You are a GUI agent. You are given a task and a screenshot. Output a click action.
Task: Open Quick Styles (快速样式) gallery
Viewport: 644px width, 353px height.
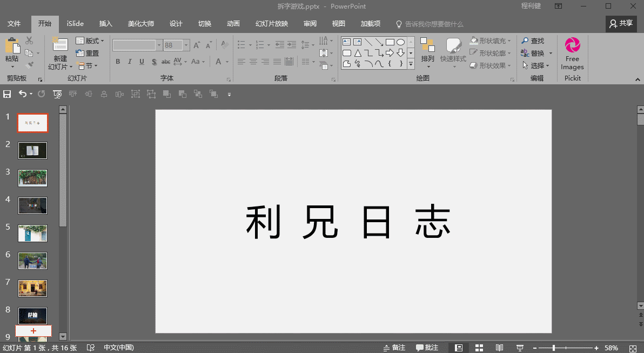point(453,52)
